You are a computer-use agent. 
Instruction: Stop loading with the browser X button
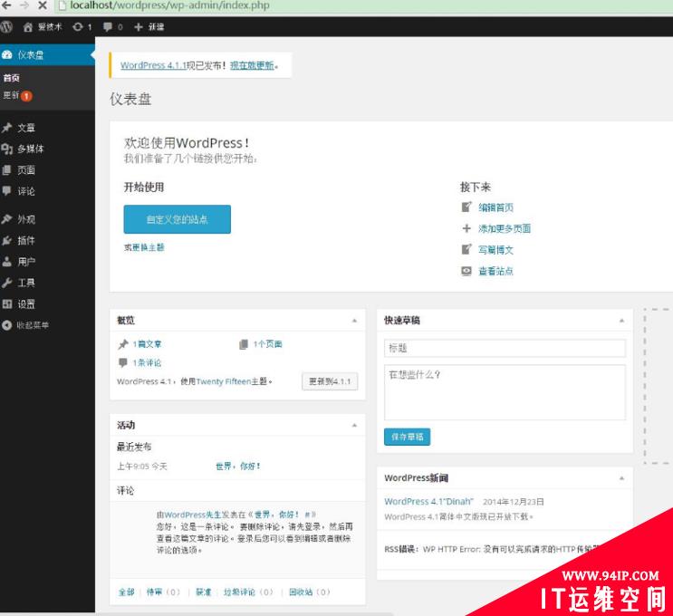coord(43,5)
